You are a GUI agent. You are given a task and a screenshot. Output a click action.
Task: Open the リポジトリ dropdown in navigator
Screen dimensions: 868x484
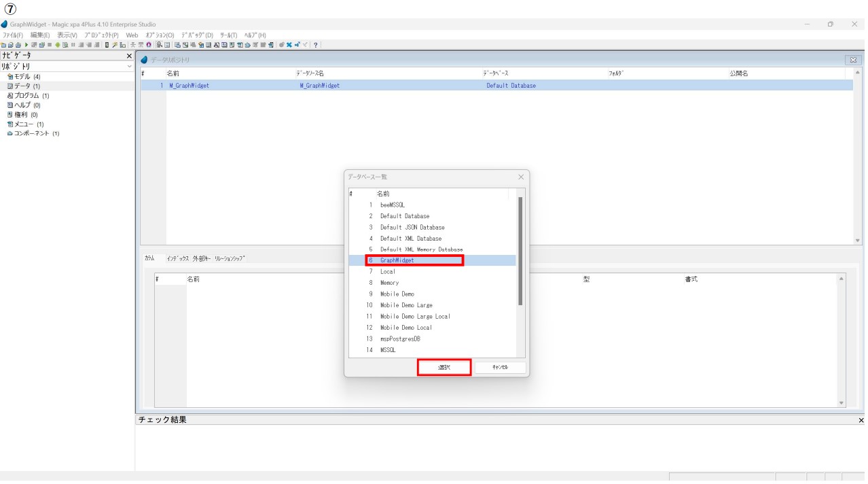click(x=129, y=67)
